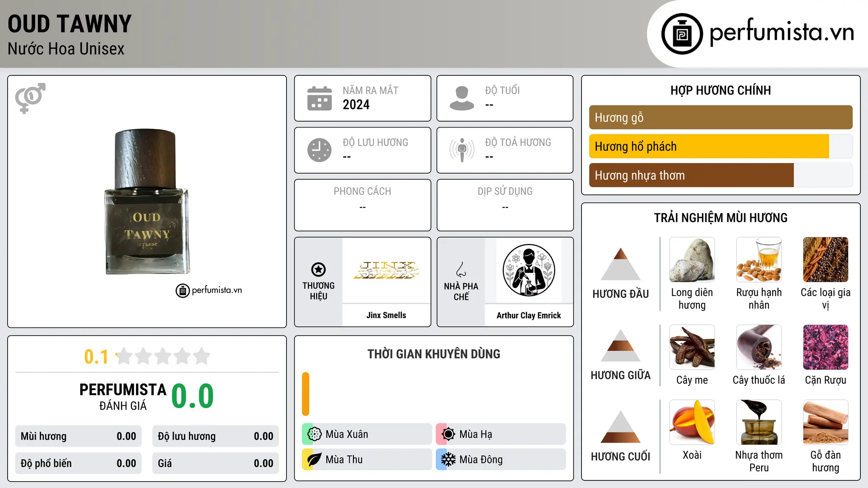Select the Rượu hạnh nhân note image
Viewport: 868px width, 488px height.
[759, 260]
